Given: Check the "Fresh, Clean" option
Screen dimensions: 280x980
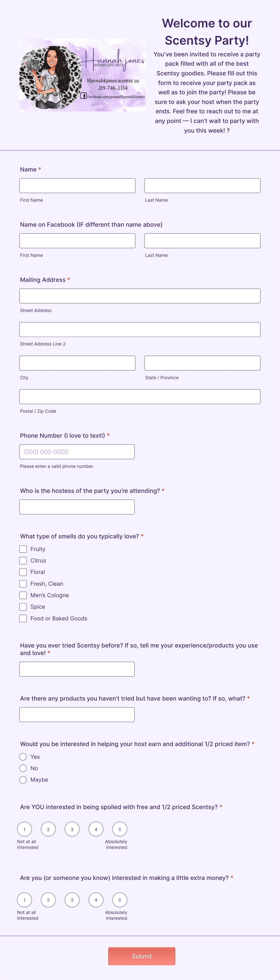Looking at the screenshot, I should click(x=23, y=584).
